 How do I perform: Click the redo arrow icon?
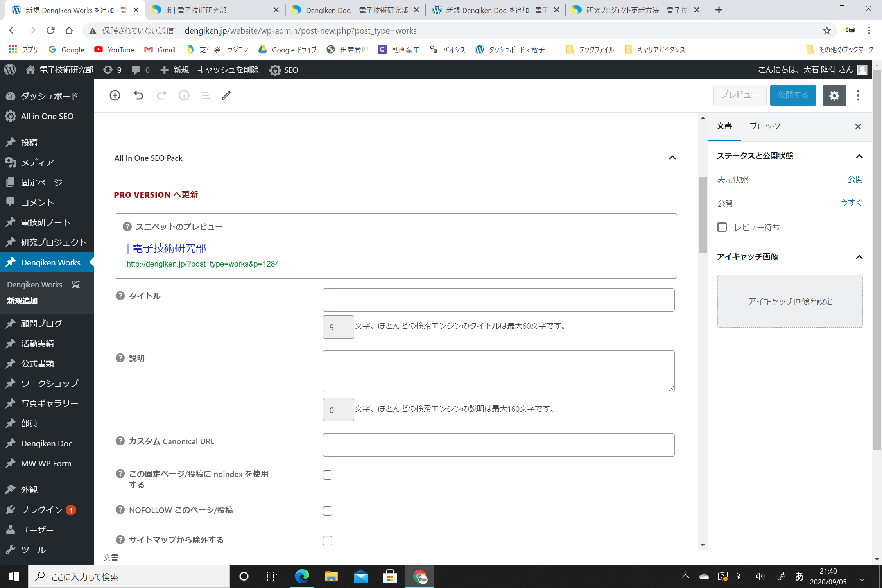161,95
